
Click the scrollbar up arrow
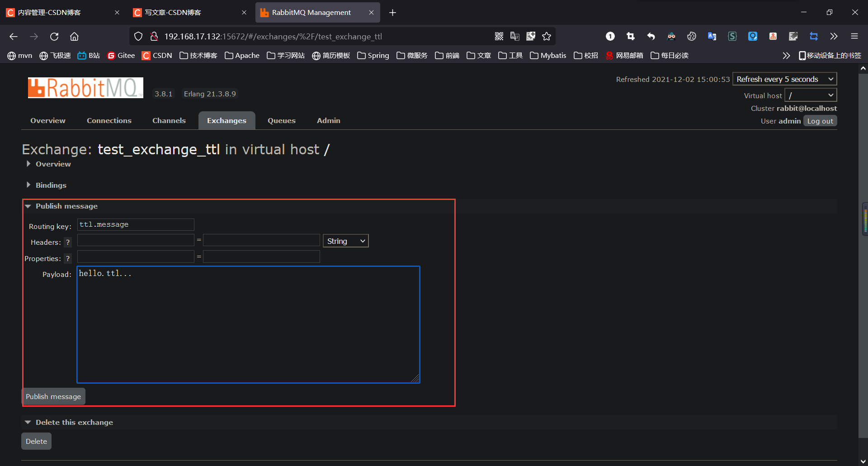click(x=863, y=69)
